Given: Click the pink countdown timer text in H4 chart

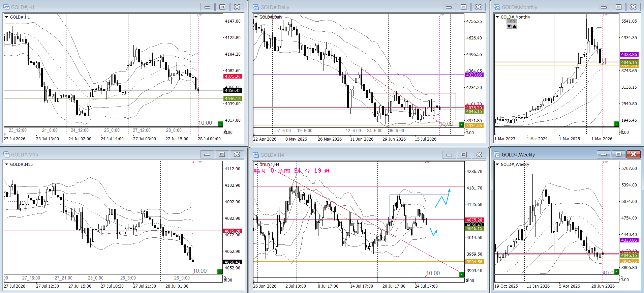Looking at the screenshot, I should click(x=292, y=171).
